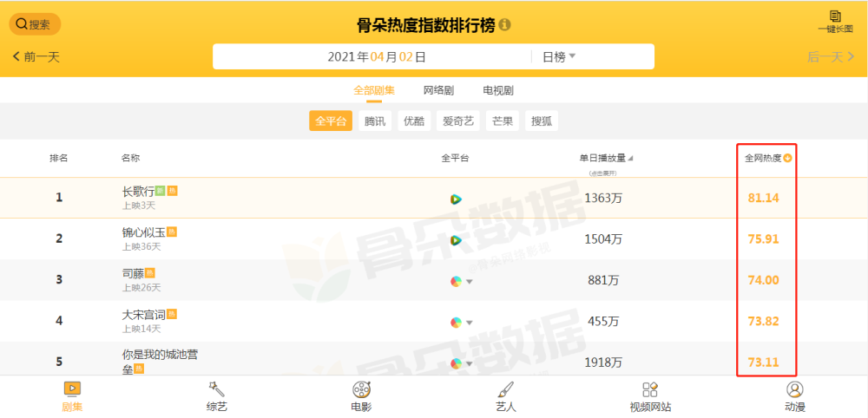The width and height of the screenshot is (868, 418).
Task: Click the 全平台 column header
Action: point(455,158)
